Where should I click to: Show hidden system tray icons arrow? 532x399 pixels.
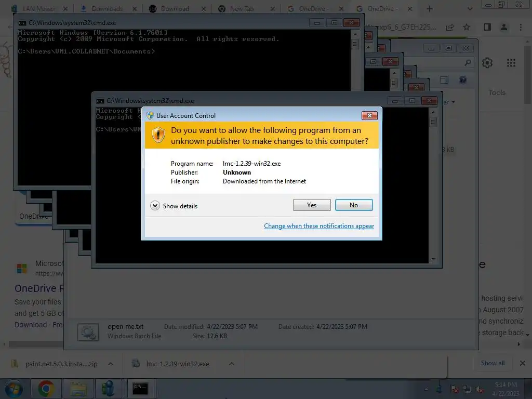(426, 389)
